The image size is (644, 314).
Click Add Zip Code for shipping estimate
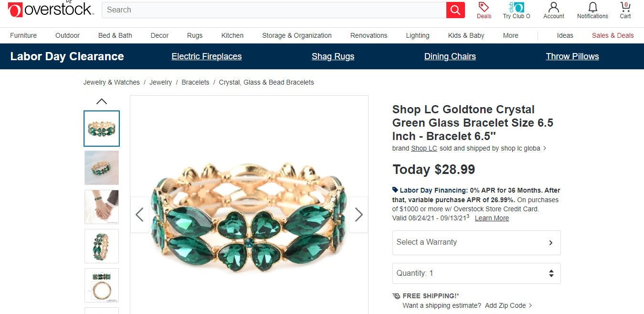(x=506, y=305)
